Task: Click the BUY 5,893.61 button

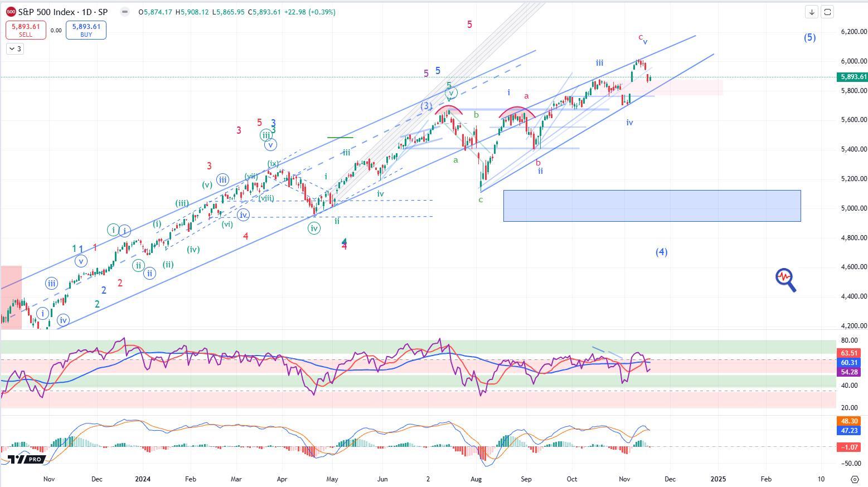Action: 86,31
